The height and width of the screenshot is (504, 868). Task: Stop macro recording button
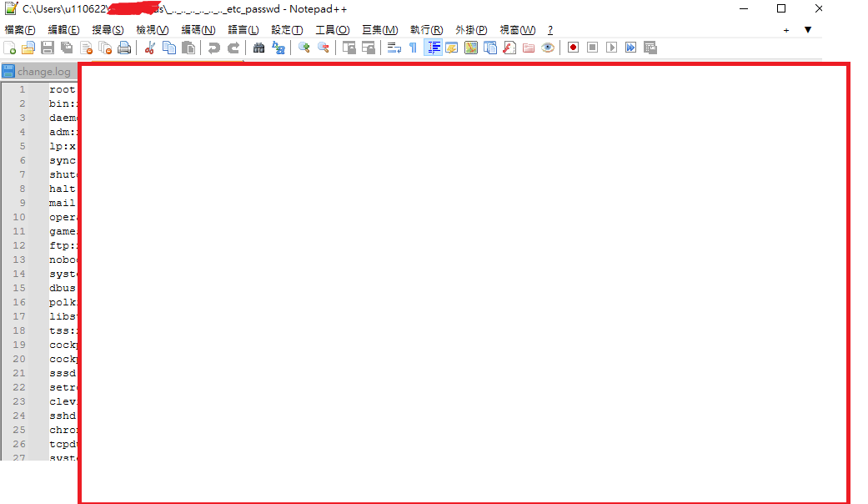coord(592,48)
